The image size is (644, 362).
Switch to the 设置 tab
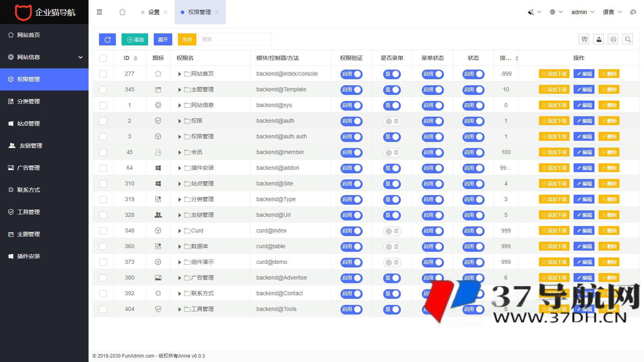(x=154, y=12)
